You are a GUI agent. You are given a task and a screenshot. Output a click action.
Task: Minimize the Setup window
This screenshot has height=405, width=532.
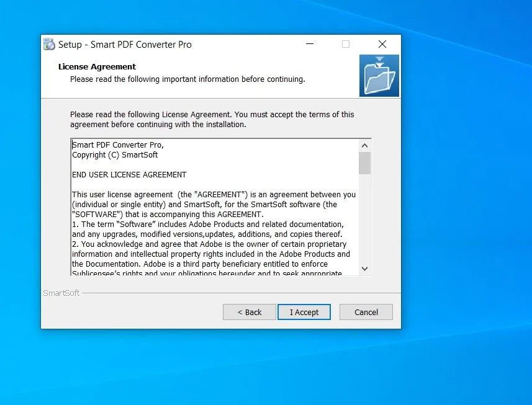[309, 44]
